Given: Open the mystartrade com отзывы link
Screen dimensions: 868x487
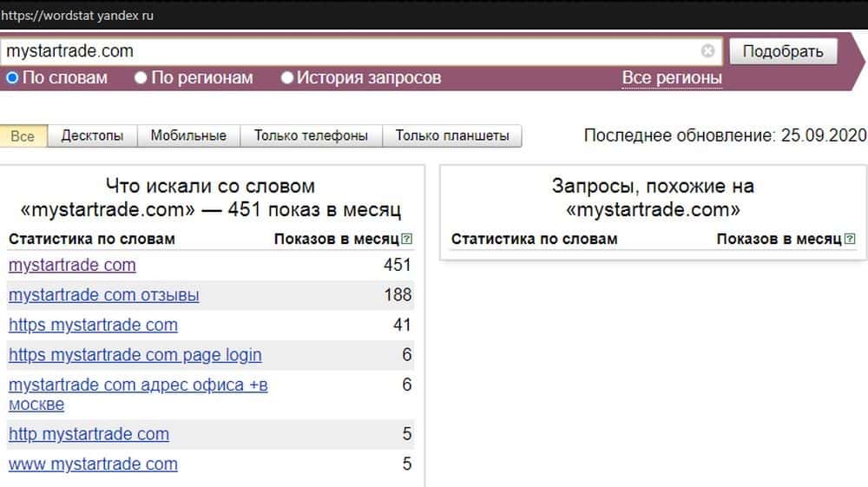Looking at the screenshot, I should [x=103, y=295].
